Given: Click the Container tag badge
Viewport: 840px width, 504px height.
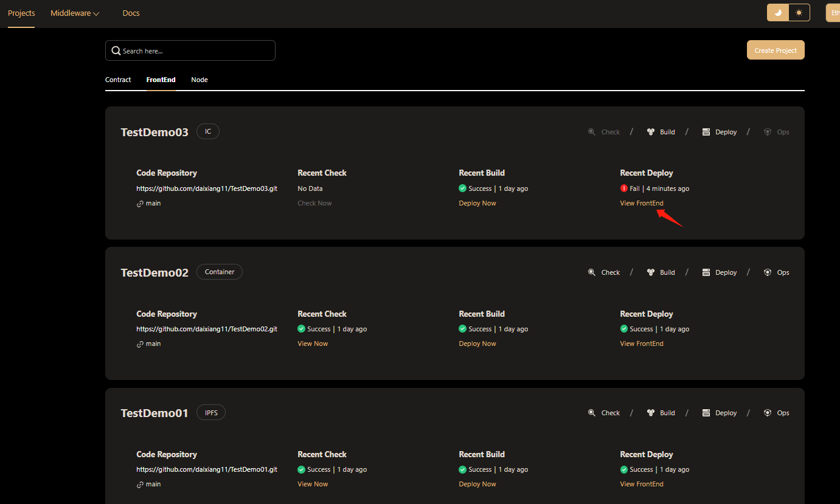Looking at the screenshot, I should click(x=220, y=272).
